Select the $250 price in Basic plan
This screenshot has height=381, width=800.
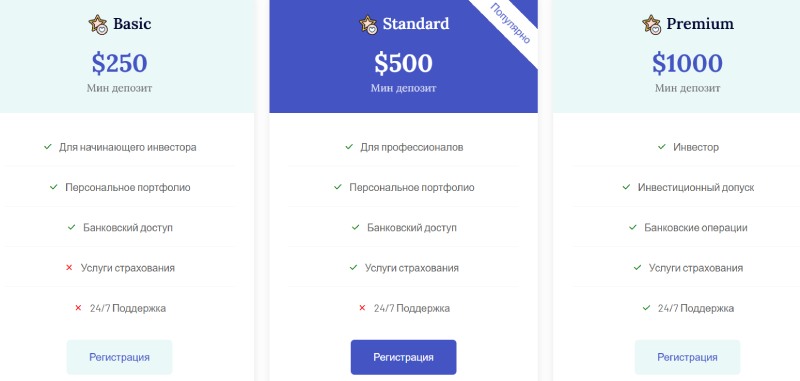pos(119,63)
